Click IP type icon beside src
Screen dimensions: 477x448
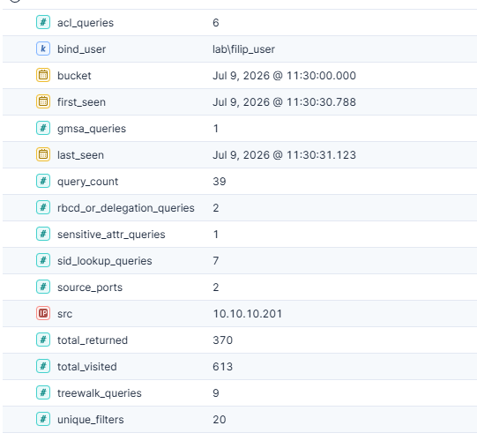[x=43, y=313]
